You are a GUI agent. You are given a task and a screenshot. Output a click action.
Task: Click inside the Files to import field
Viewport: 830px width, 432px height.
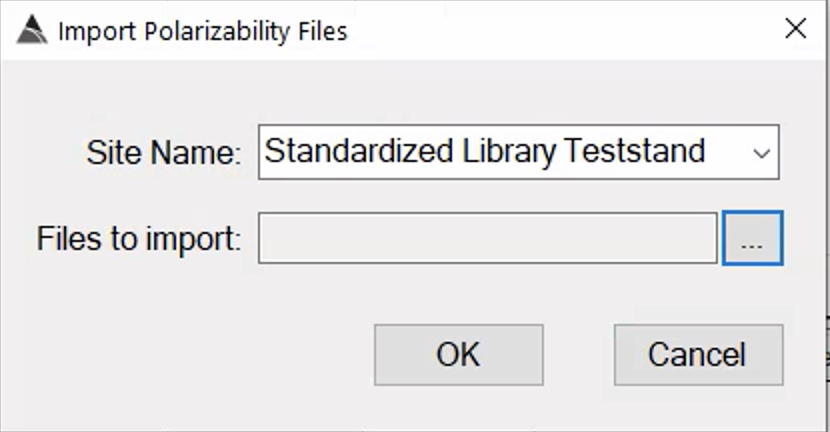pos(488,238)
